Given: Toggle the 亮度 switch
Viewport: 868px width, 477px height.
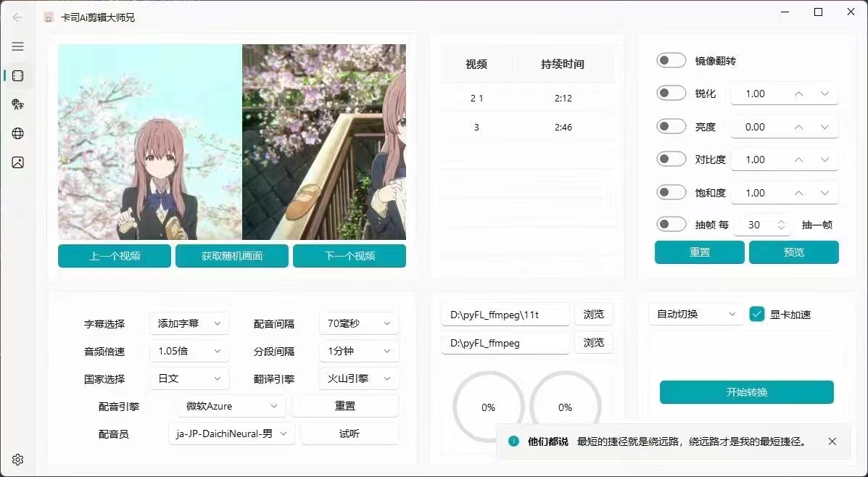Looking at the screenshot, I should (671, 126).
